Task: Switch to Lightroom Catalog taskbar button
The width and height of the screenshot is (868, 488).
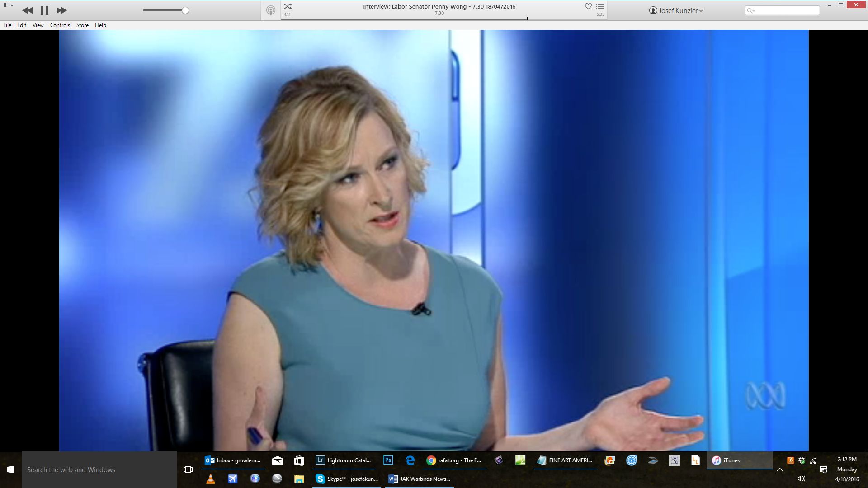Action: click(x=344, y=460)
